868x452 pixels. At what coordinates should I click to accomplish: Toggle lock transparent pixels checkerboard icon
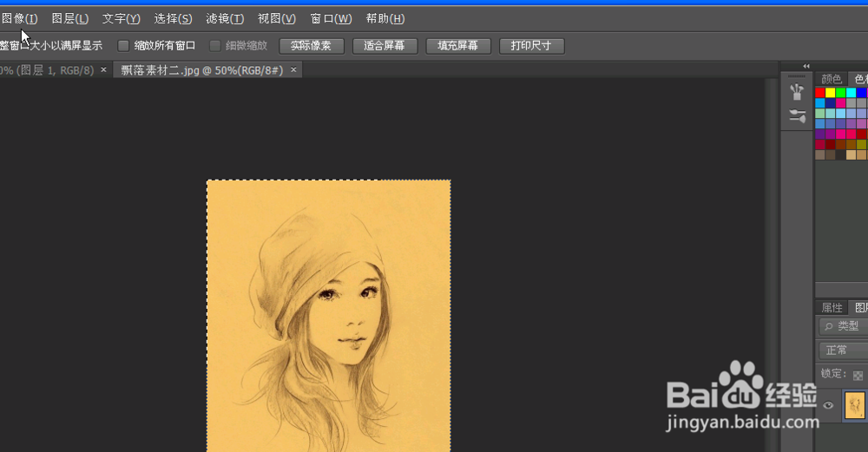click(858, 375)
